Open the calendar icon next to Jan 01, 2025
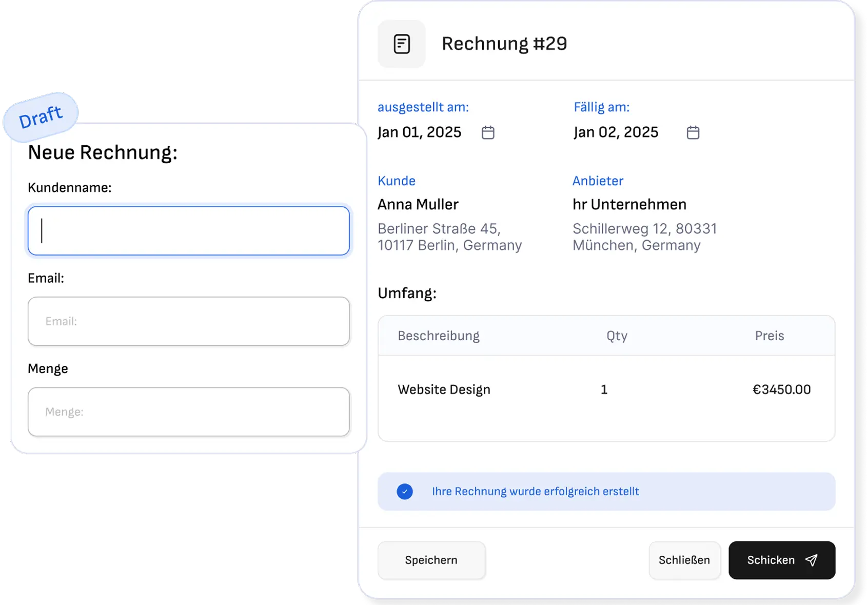The height and width of the screenshot is (605, 868). (x=488, y=132)
